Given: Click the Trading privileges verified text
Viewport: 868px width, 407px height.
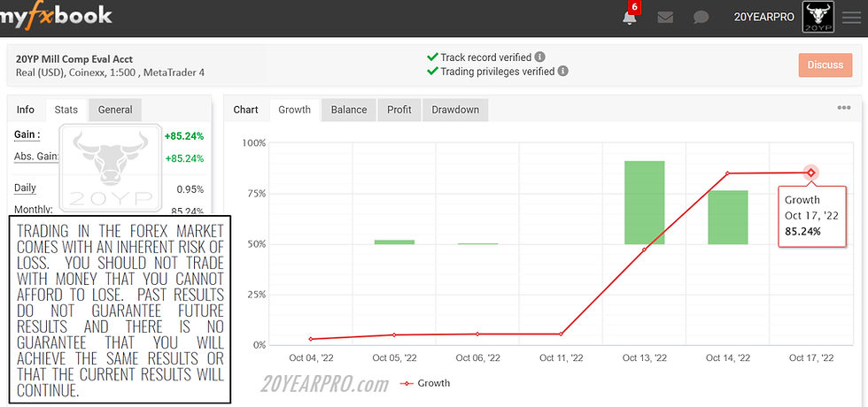Looking at the screenshot, I should (498, 71).
